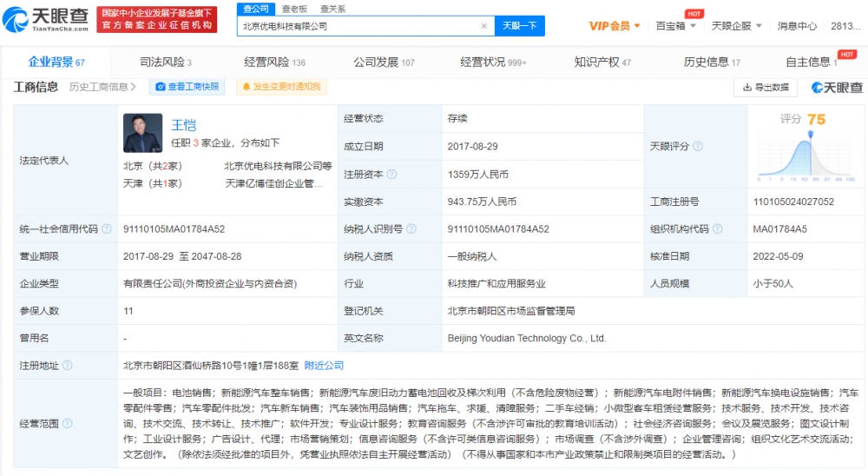Open the 企业背景 tab
This screenshot has height=476, width=868.
(56, 62)
